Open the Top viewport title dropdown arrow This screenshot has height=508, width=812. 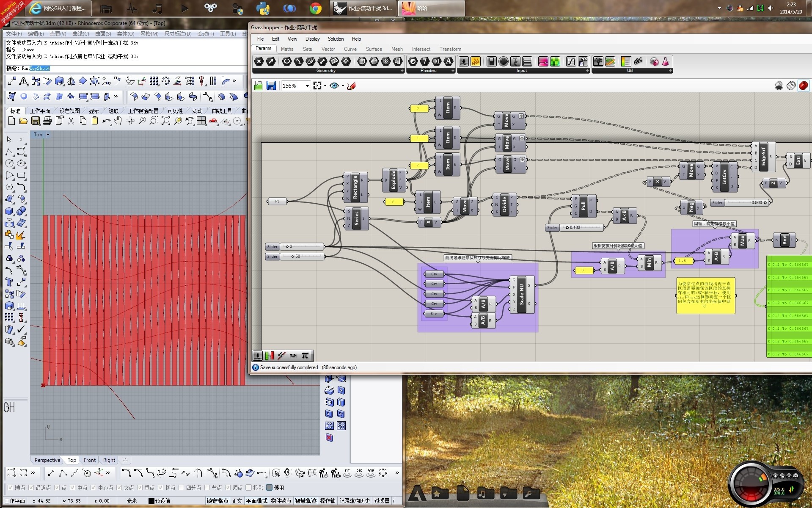point(48,135)
